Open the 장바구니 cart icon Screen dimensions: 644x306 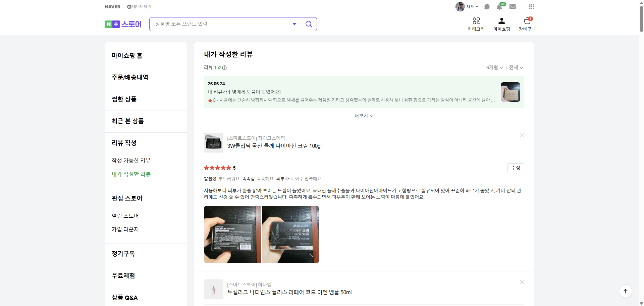pyautogui.click(x=527, y=25)
